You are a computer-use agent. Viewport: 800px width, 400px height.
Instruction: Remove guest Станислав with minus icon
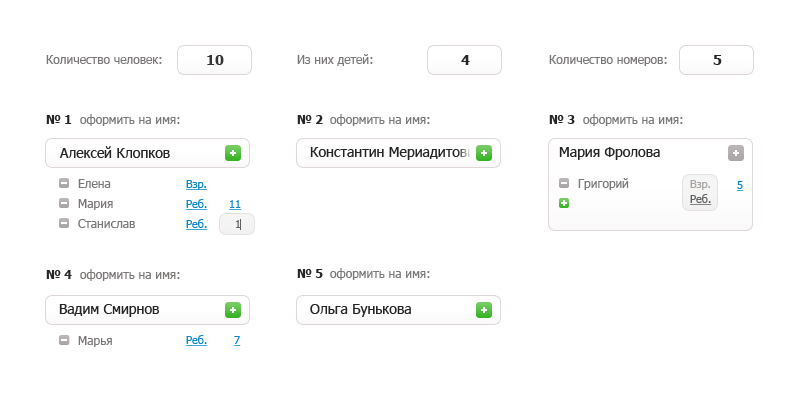64,224
